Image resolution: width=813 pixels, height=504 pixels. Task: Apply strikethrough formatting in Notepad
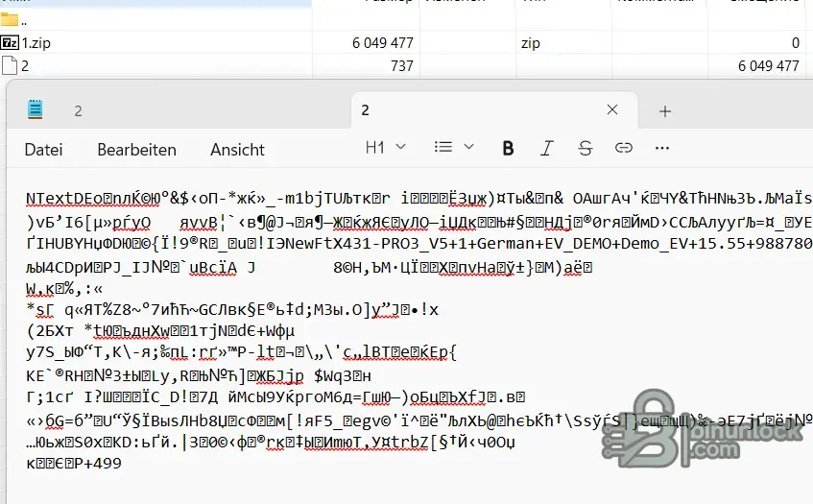click(586, 148)
